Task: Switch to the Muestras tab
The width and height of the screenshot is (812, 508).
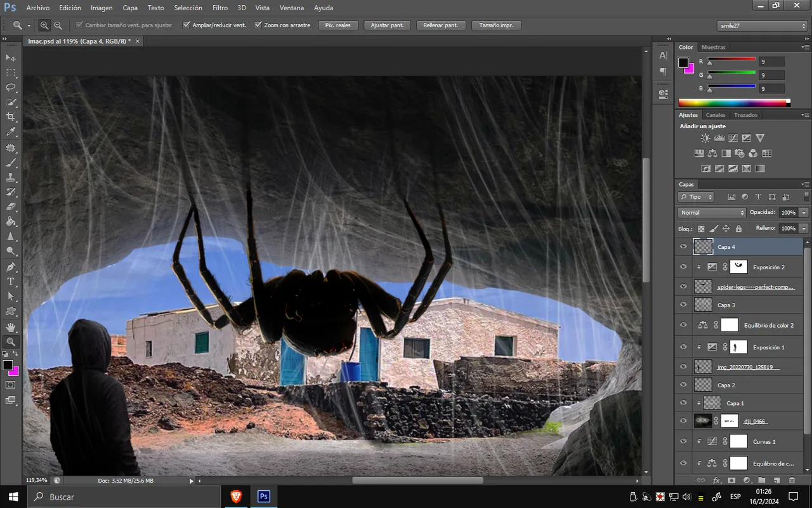Action: [x=714, y=47]
